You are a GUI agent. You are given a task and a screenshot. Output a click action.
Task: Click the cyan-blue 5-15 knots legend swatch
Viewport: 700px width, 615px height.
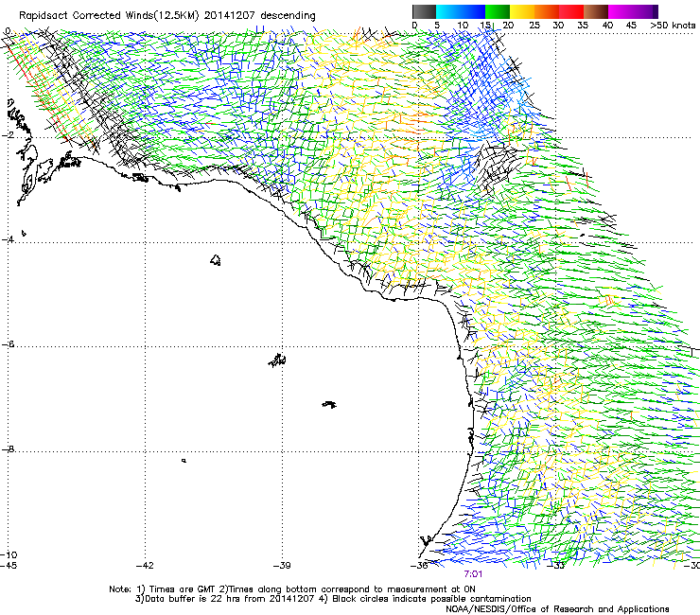461,11
